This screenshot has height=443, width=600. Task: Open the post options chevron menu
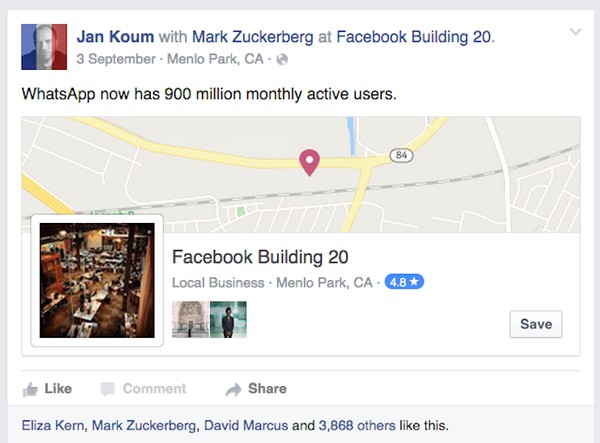575,33
